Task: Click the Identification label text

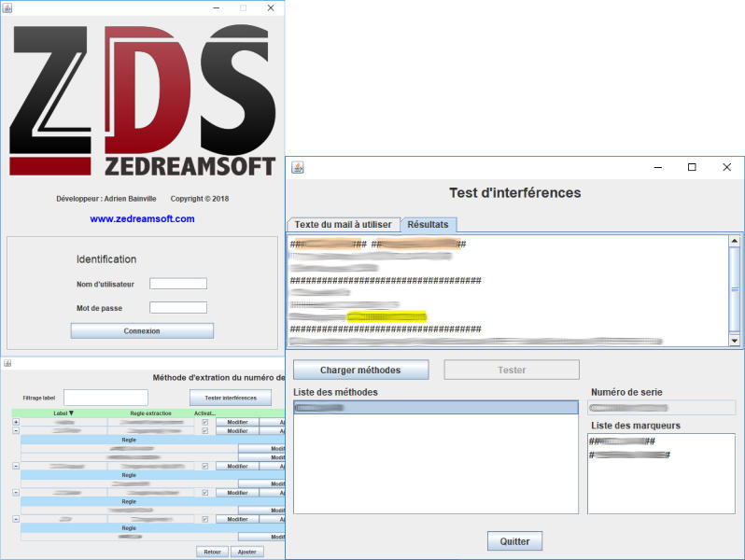Action: (106, 259)
